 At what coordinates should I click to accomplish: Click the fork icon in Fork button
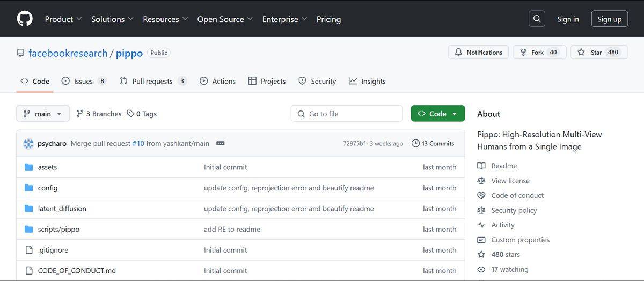tap(523, 52)
